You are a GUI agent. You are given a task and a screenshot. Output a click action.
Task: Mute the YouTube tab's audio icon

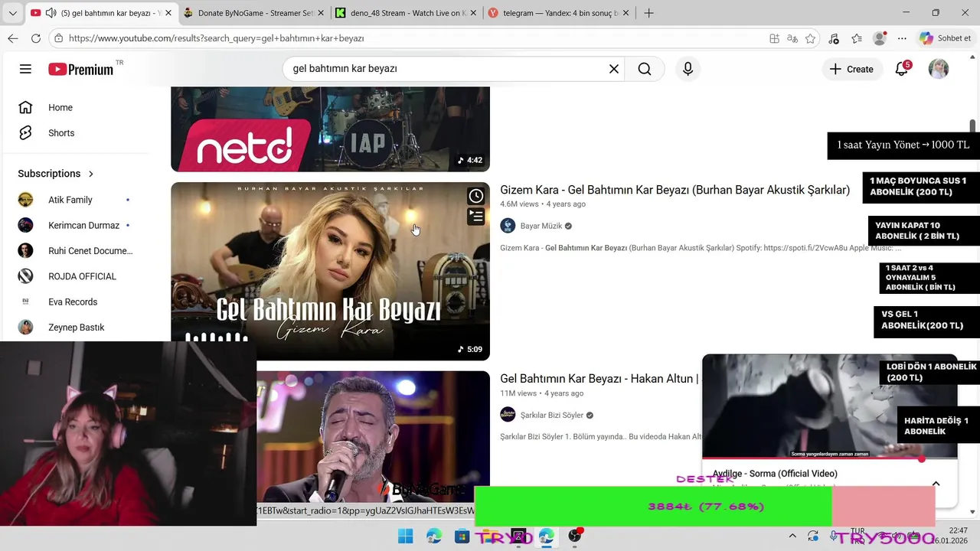51,13
